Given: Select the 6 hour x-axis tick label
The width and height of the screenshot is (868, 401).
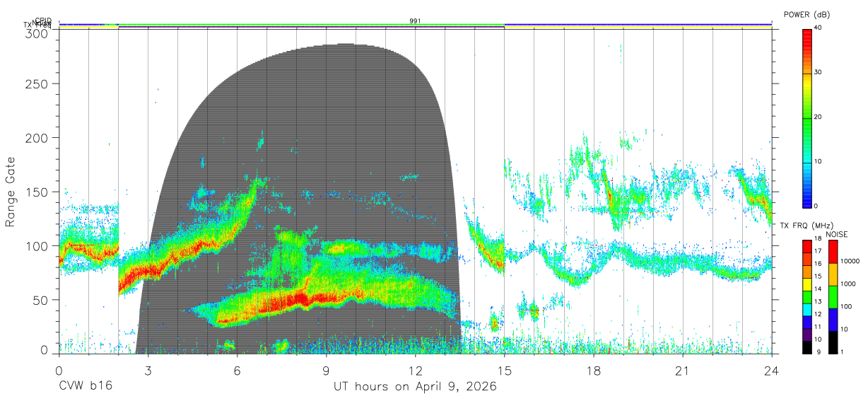Looking at the screenshot, I should (x=237, y=371).
